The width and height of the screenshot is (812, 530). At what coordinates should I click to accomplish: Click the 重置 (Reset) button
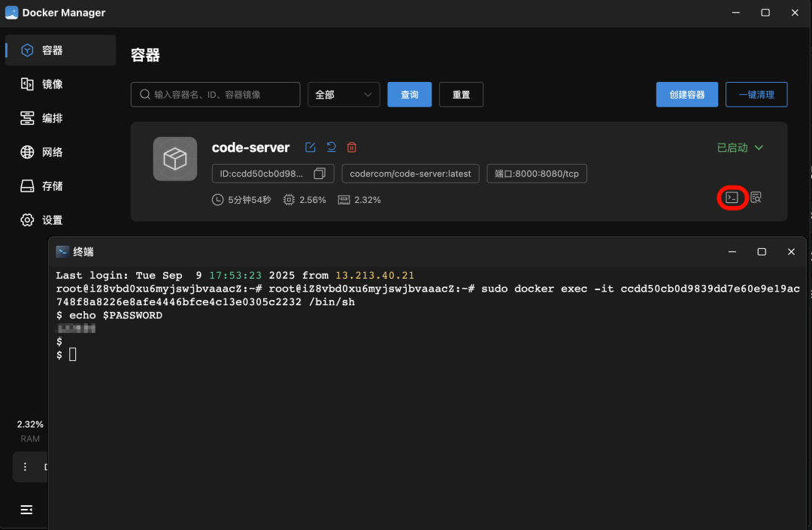pyautogui.click(x=461, y=95)
